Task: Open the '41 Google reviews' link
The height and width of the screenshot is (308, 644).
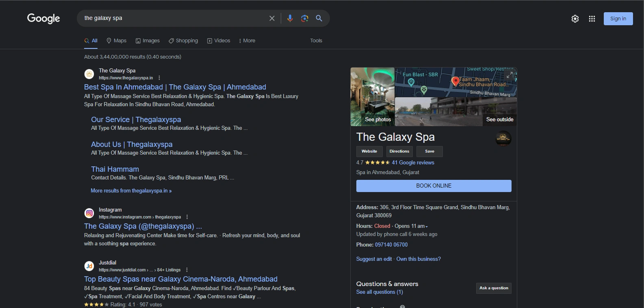Action: pos(413,163)
